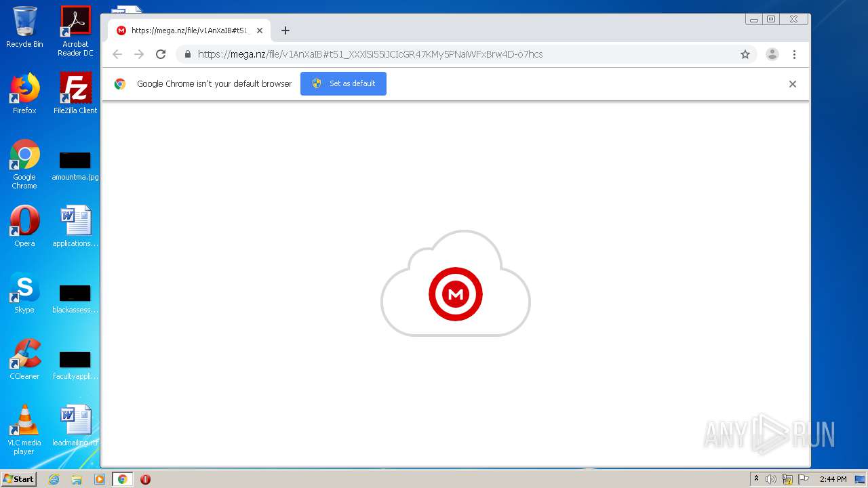Open facultyappli file on desktop
Viewport: 868px width, 488px height.
[75, 365]
